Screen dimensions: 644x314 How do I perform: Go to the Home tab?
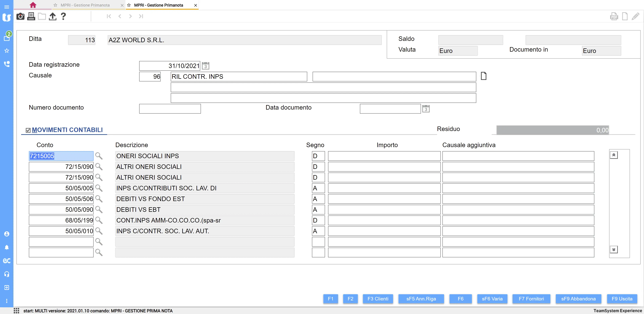(x=33, y=5)
